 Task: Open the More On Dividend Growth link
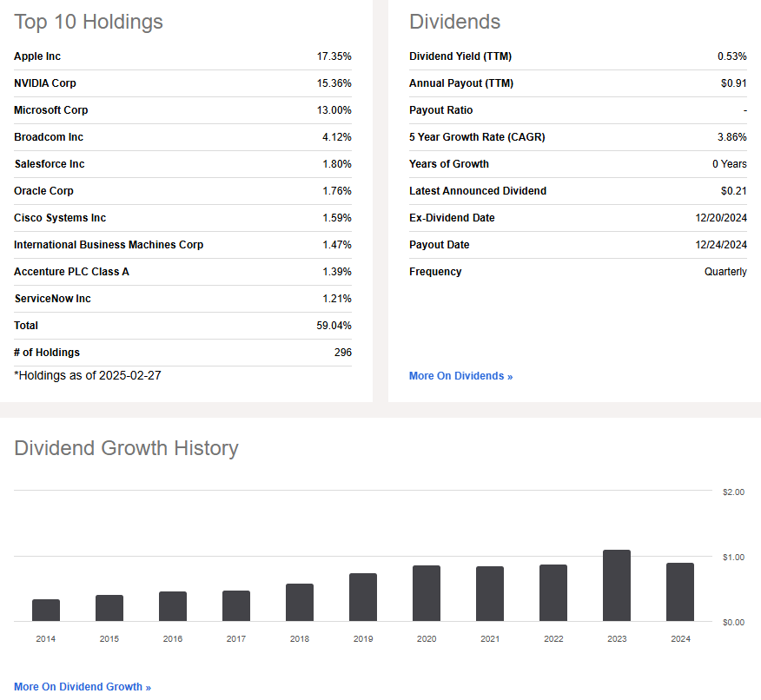tap(83, 687)
